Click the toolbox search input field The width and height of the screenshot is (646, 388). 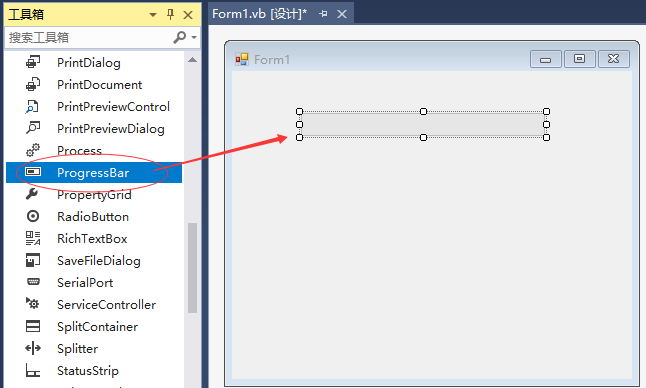(89, 37)
